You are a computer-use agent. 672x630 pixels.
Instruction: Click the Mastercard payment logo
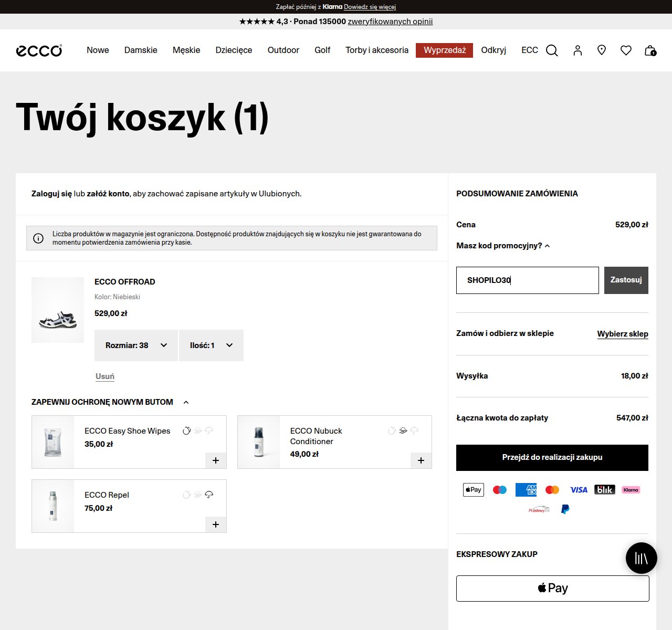[x=552, y=490]
